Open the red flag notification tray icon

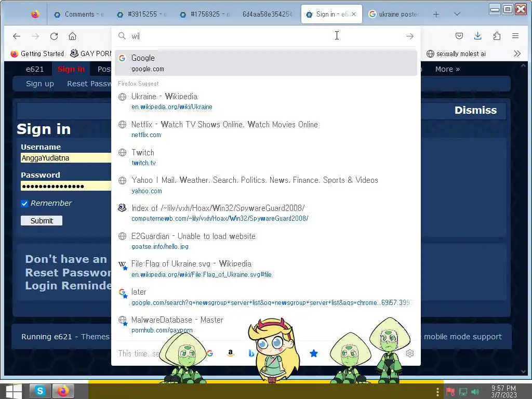click(x=450, y=392)
